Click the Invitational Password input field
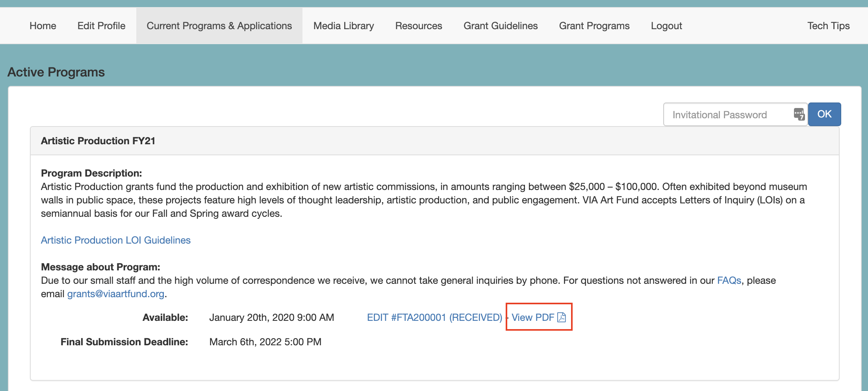The image size is (868, 391). point(736,114)
